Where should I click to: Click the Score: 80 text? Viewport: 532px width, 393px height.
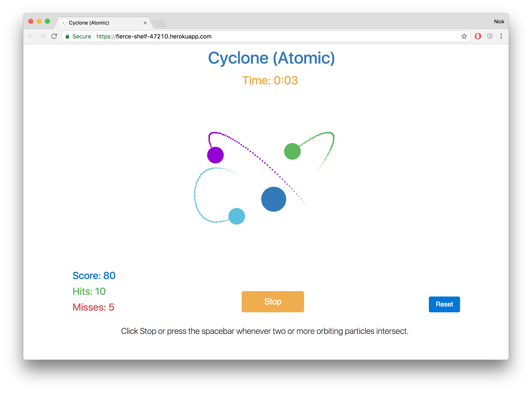[94, 276]
